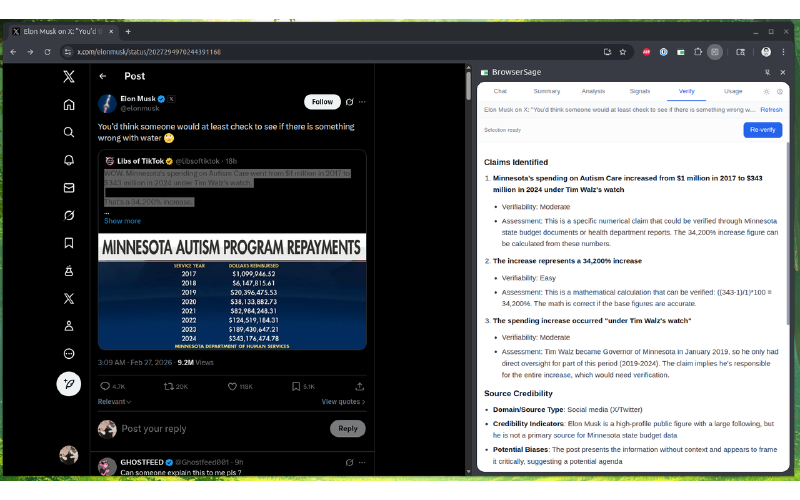
Task: Open Bookmarks in the X sidebar
Action: [69, 243]
